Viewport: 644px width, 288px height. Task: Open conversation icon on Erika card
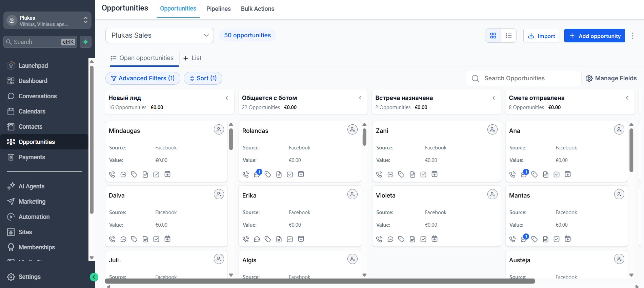pos(257,239)
